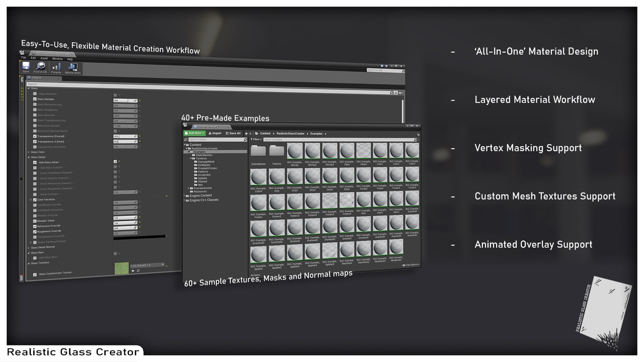Screen dimensions: 644x362
Task: Click the Search Folders magnifier icon
Action: pos(245,139)
